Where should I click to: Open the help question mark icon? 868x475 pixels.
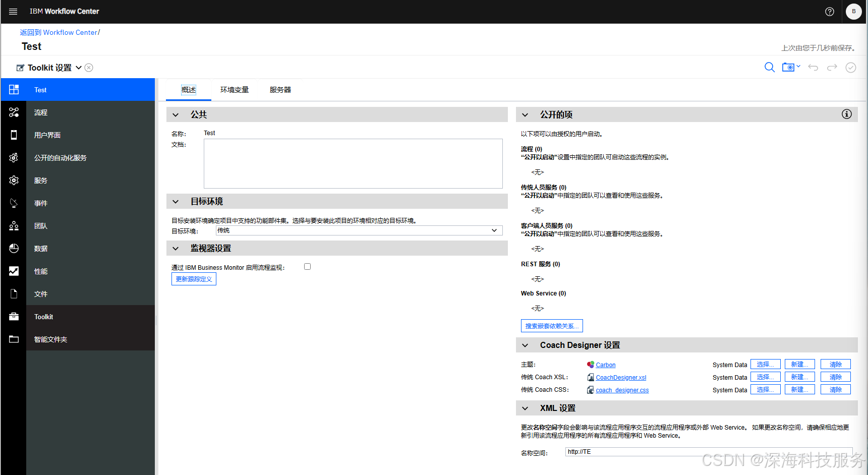830,12
